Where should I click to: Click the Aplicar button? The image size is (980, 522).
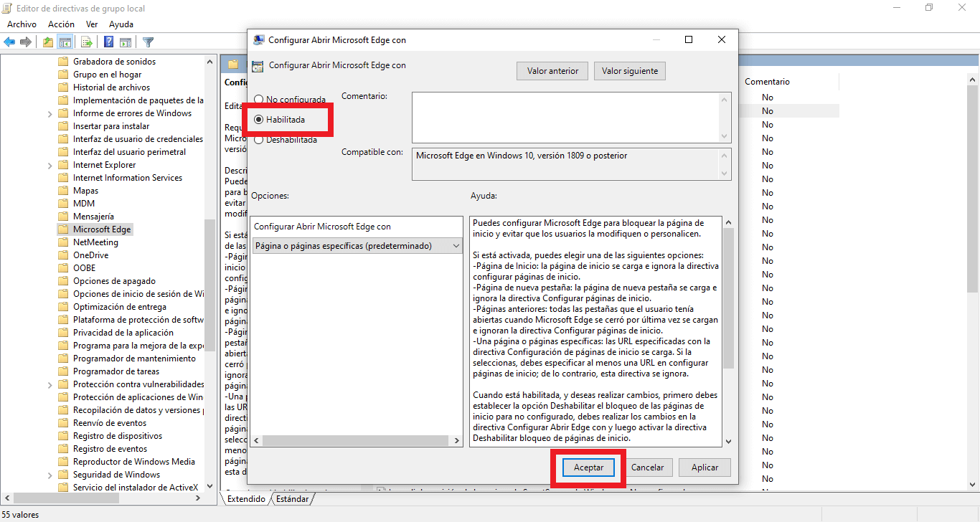click(x=705, y=468)
